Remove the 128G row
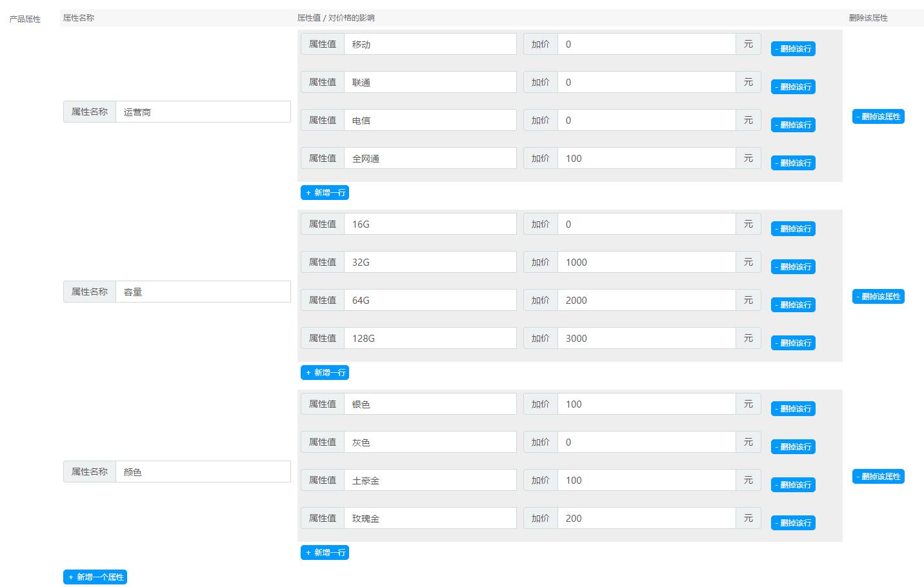 click(x=793, y=343)
